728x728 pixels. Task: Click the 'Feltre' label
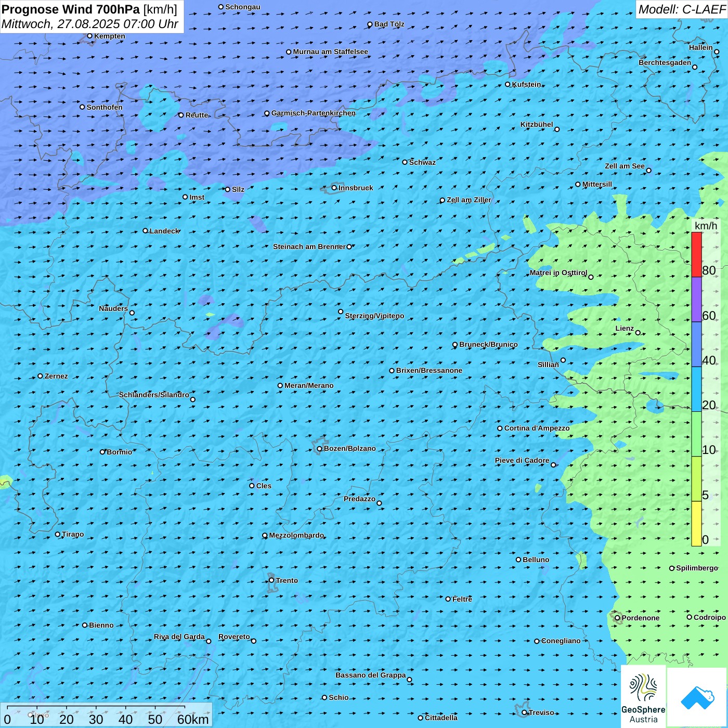(462, 599)
